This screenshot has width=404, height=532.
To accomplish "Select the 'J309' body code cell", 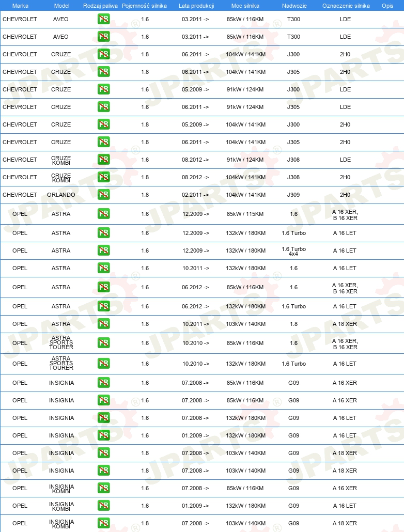I will [x=293, y=195].
